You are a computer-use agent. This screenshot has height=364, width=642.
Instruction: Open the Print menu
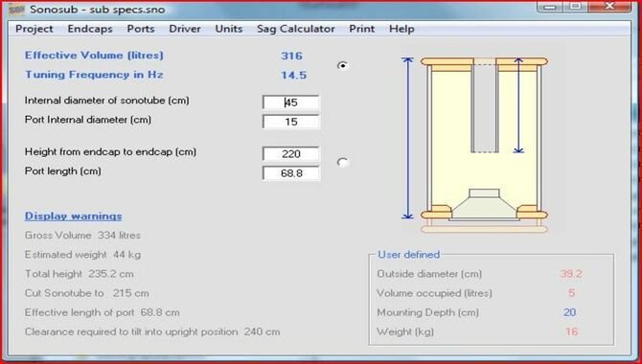tap(362, 29)
